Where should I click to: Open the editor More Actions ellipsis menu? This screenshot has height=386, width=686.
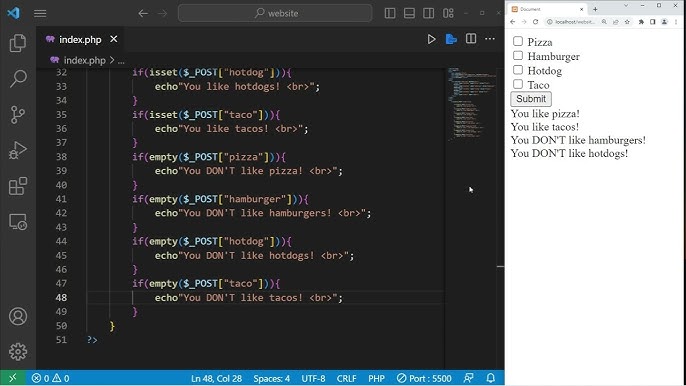[490, 39]
